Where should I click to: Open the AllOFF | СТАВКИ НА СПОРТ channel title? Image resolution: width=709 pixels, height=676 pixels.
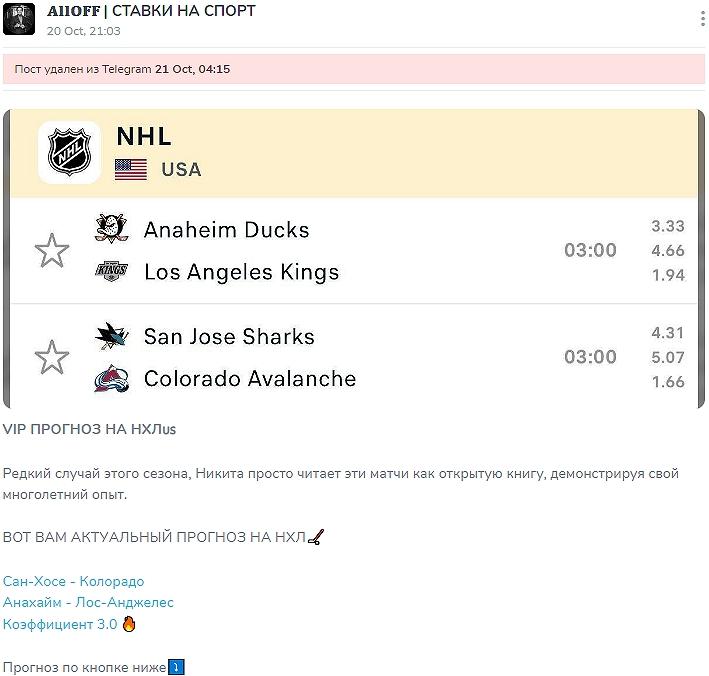[151, 11]
